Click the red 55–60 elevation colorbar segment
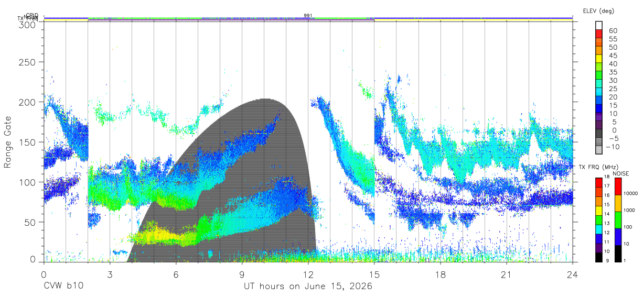 [x=599, y=35]
